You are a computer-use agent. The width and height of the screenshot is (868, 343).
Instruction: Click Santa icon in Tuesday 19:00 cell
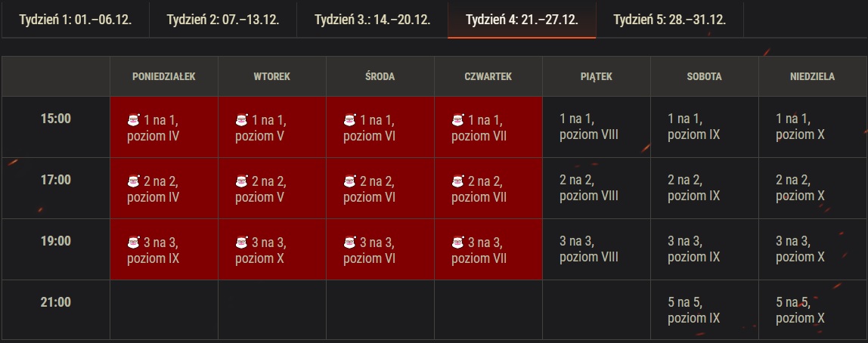(241, 243)
